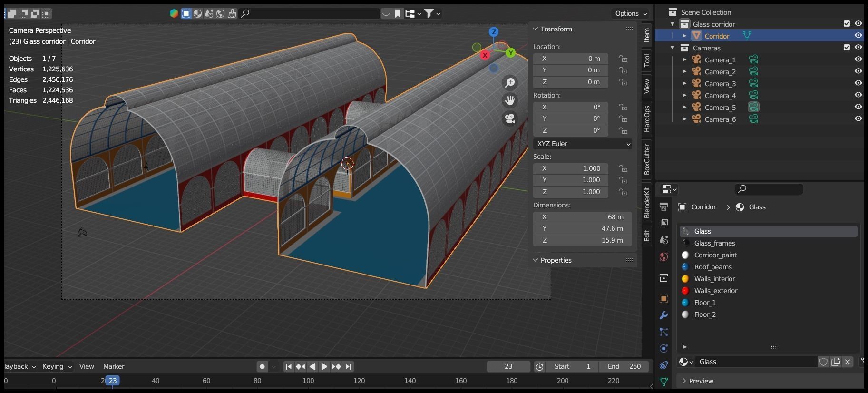Open the material browse dropdown beside Glass
868x393 pixels.
(686, 362)
